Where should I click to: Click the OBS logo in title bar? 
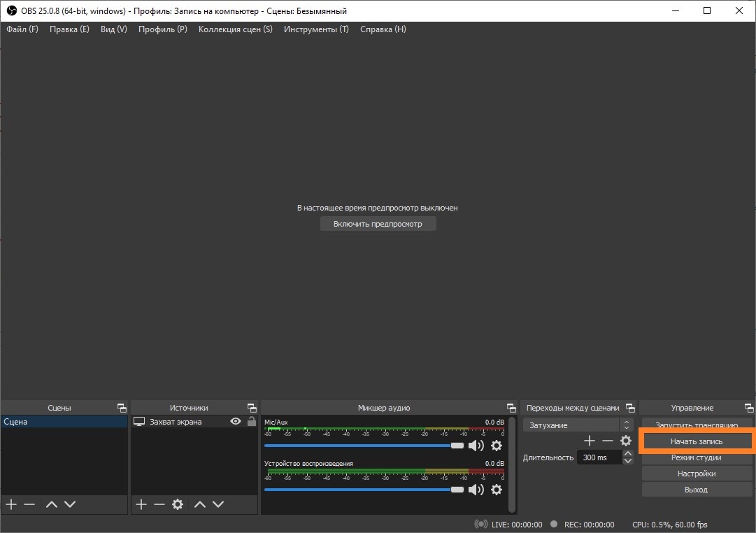pos(12,10)
